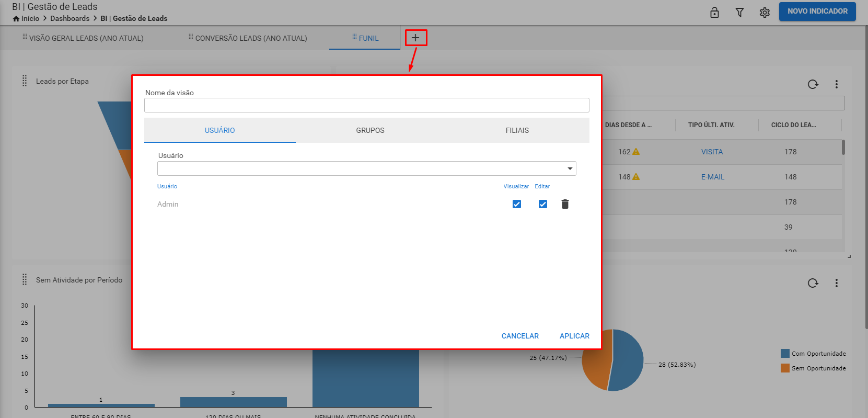Toggle Editar checkbox for Admin
868x418 pixels.
[543, 204]
